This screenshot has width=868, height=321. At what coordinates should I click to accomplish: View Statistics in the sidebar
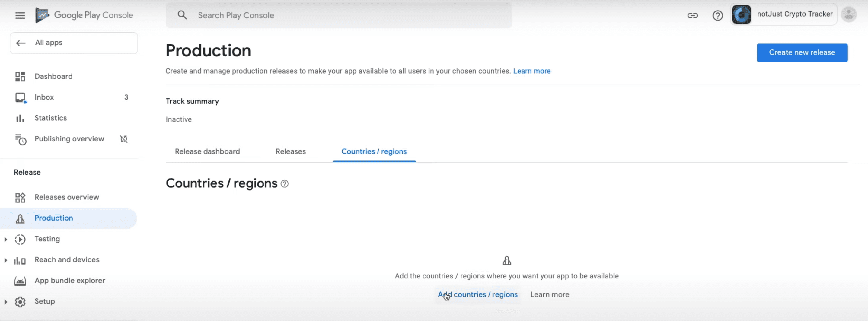click(50, 118)
